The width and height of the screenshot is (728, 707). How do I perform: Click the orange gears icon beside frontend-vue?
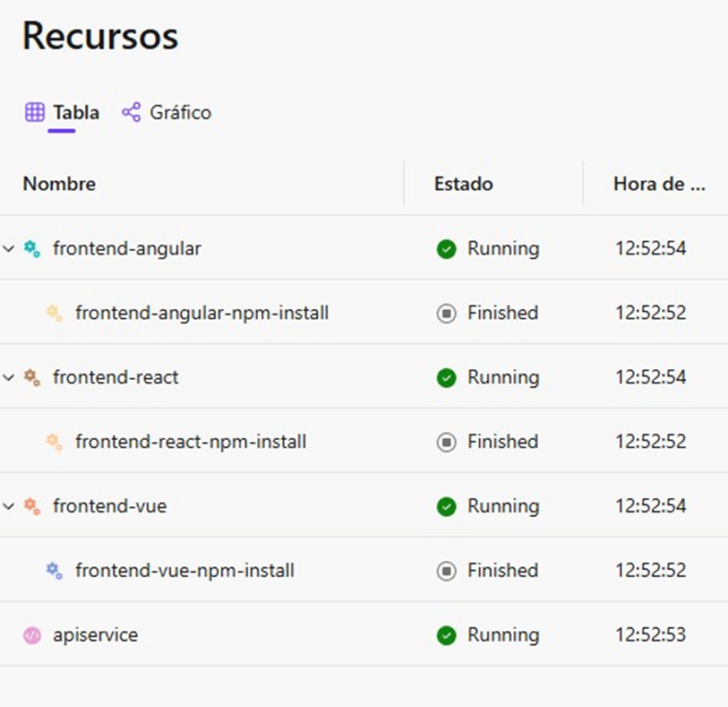(x=32, y=506)
